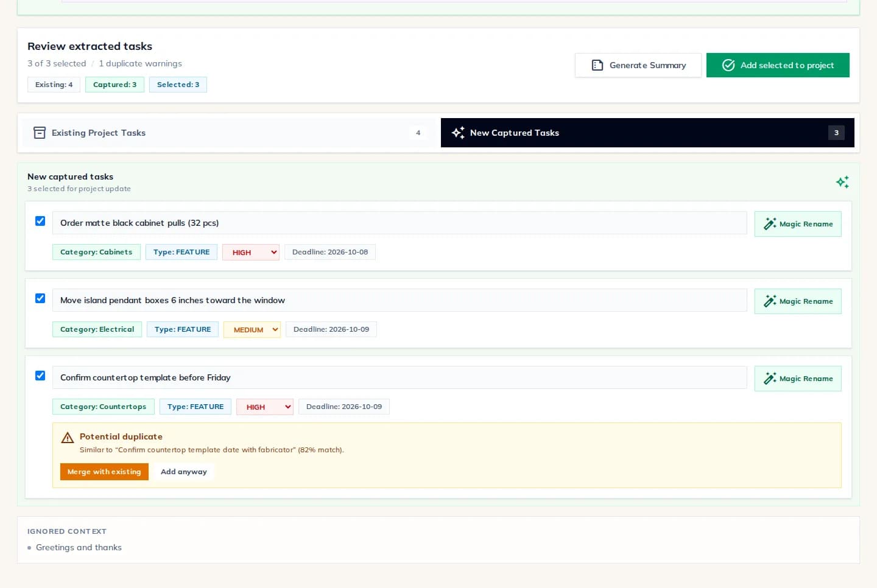Click the warning triangle icon in Potential duplicate box

68,438
